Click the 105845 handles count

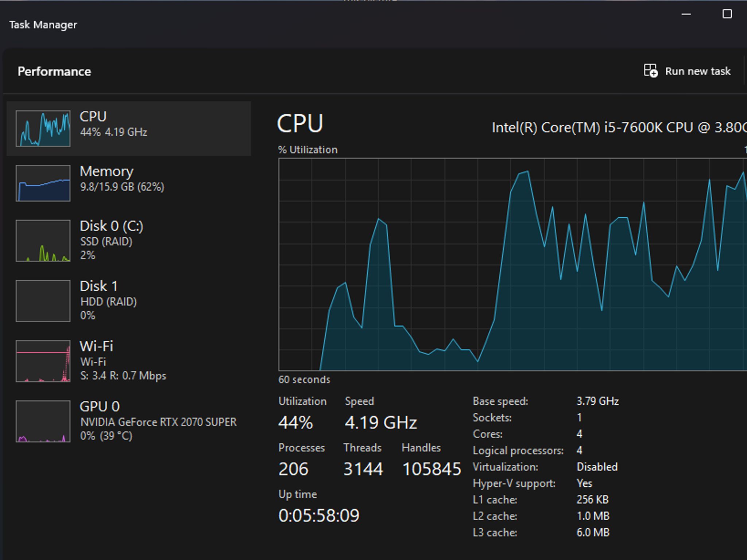[x=432, y=469]
